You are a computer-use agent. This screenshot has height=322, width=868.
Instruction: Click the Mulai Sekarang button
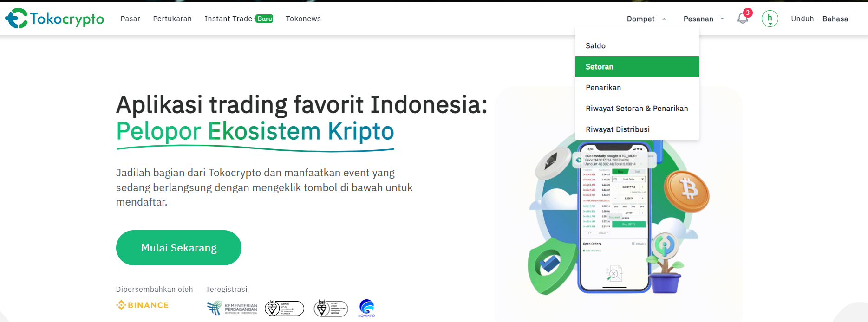click(x=179, y=248)
